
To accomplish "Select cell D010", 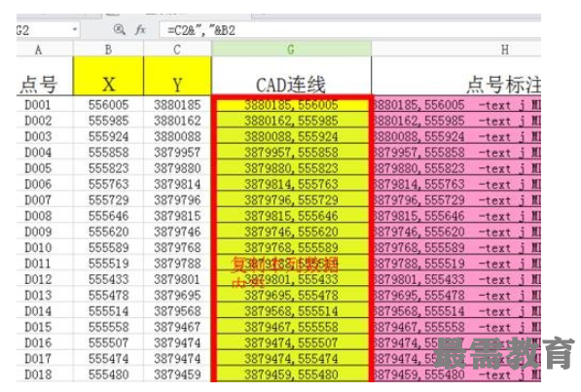I will tap(45, 247).
